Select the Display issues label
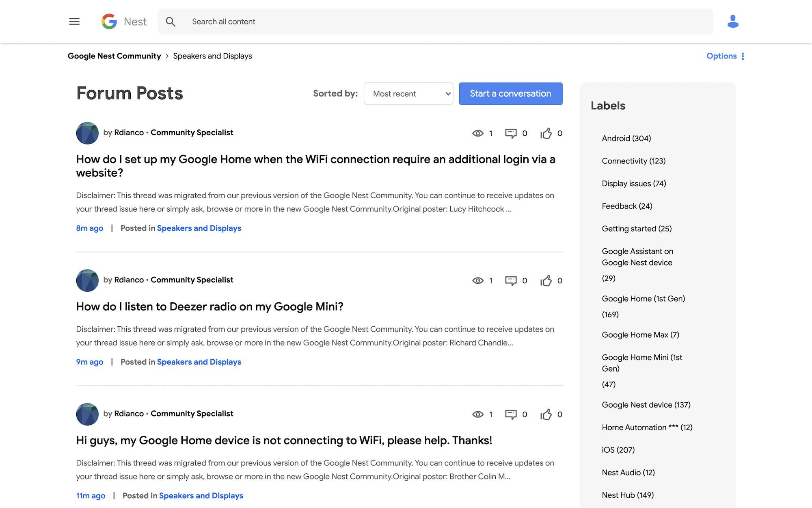The width and height of the screenshot is (812, 508). [x=633, y=183]
